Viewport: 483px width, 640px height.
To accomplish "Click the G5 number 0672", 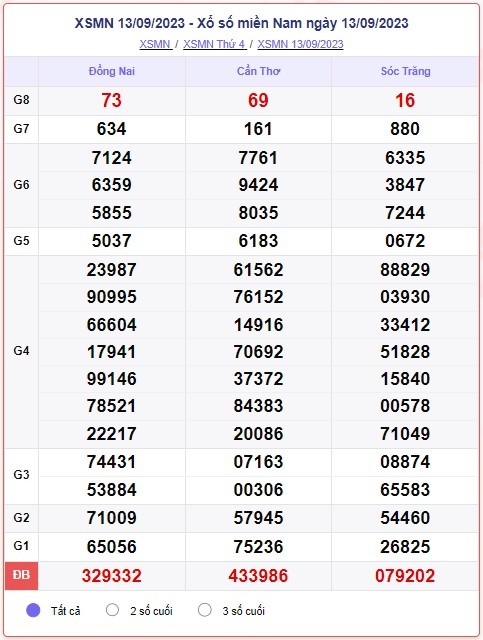I will (405, 241).
